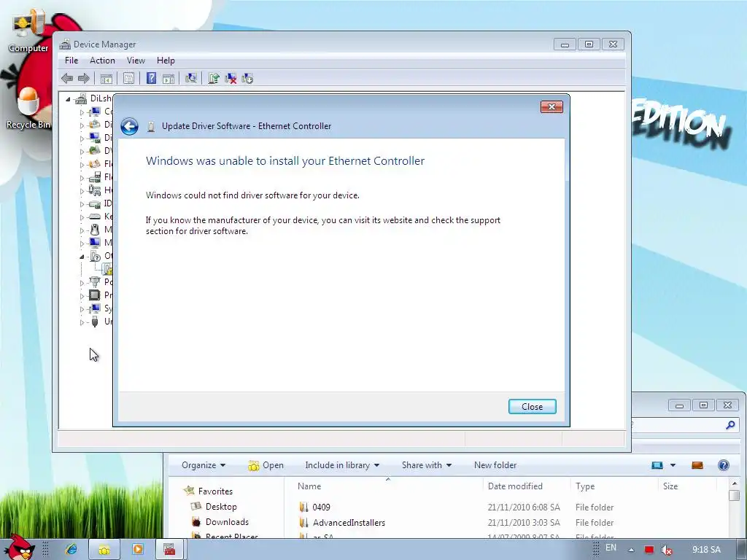Open the view options dropdown arrow in Explorer
The width and height of the screenshot is (747, 560).
point(673,465)
